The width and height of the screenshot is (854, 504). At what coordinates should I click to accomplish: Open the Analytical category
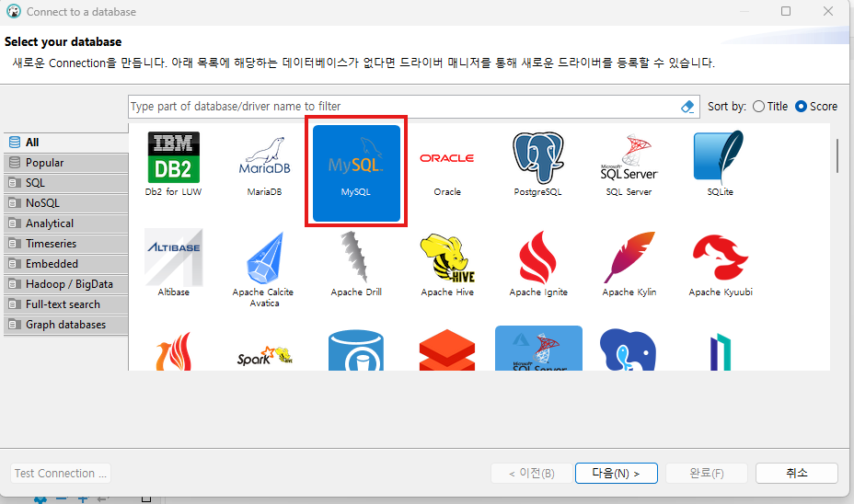coord(66,223)
